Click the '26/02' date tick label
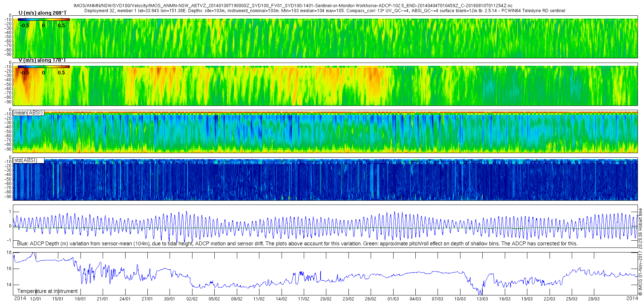The width and height of the screenshot is (644, 304). (x=371, y=299)
